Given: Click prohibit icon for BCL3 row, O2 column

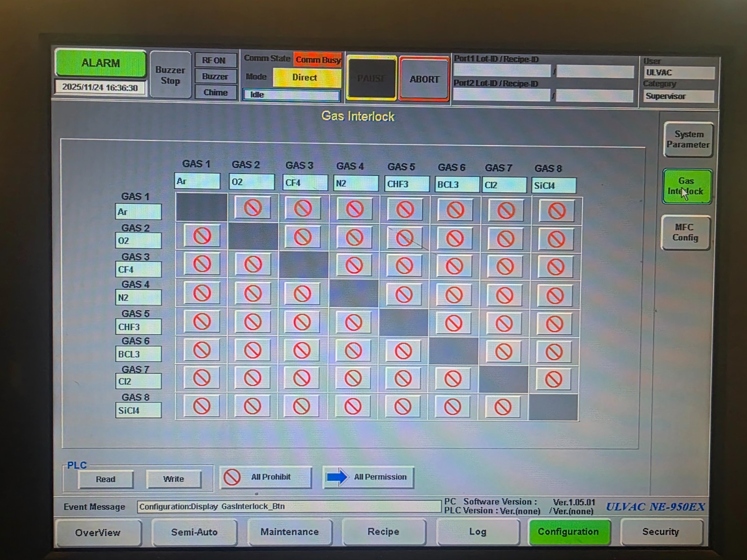Looking at the screenshot, I should click(x=252, y=350).
